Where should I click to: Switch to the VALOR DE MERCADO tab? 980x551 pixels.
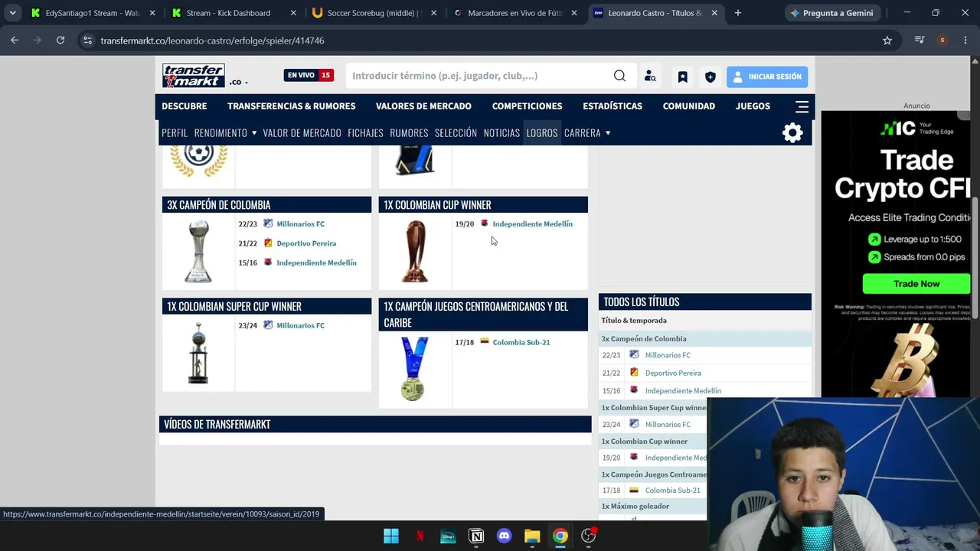tap(302, 133)
